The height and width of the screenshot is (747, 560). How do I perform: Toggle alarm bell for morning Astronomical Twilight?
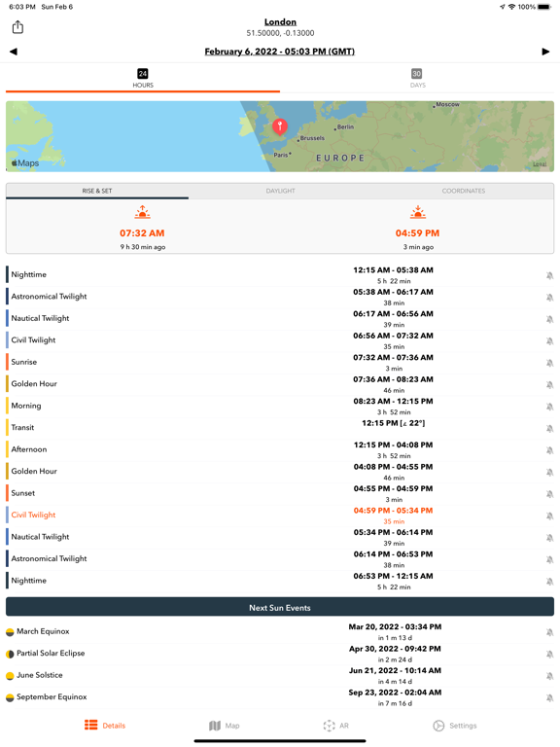(549, 298)
